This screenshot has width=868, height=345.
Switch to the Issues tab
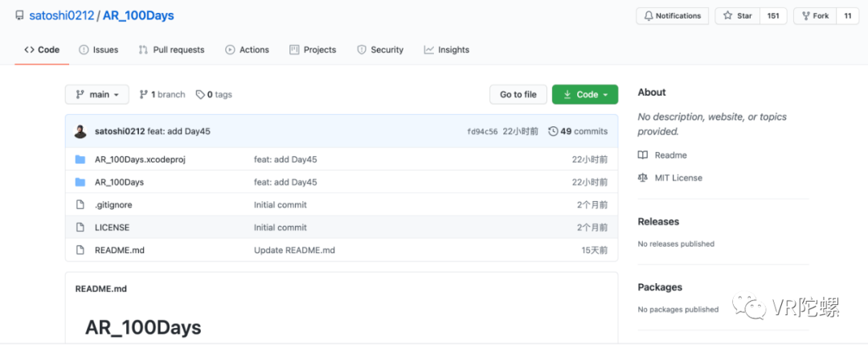[x=99, y=50]
